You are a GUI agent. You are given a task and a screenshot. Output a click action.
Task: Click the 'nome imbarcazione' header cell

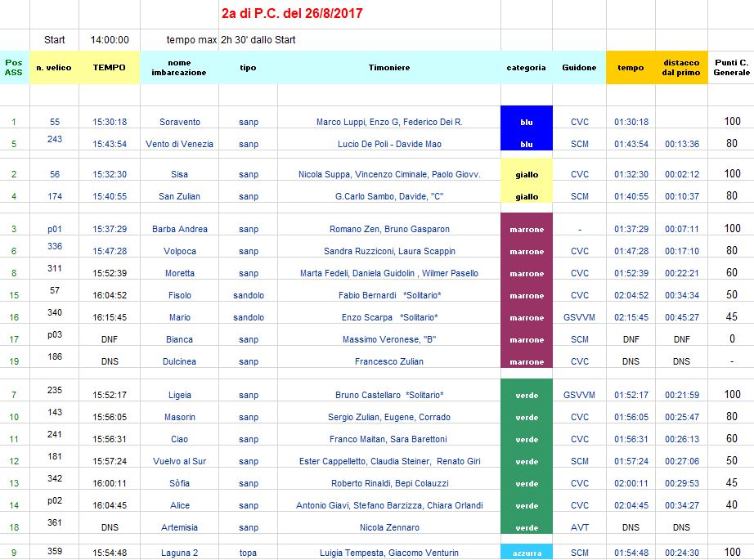coord(179,67)
